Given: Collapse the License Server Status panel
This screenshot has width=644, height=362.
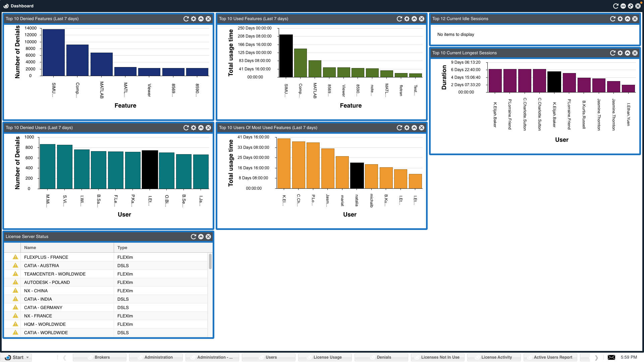Looking at the screenshot, I should click(x=201, y=237).
